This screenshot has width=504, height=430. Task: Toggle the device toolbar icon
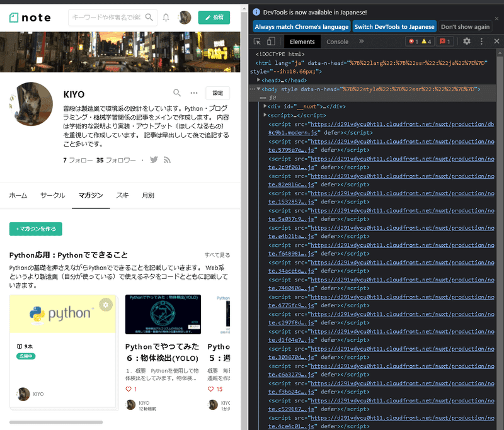click(271, 42)
